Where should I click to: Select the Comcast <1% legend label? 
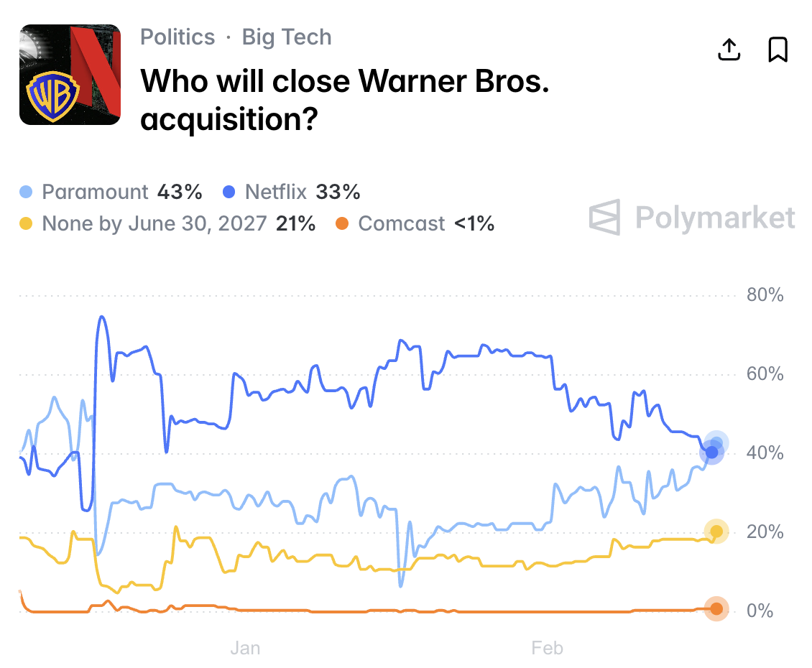pos(426,224)
